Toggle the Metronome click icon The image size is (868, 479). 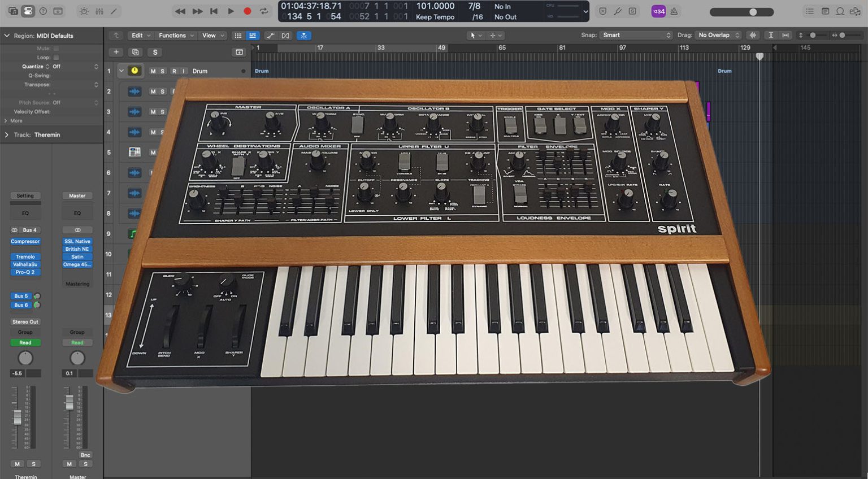pyautogui.click(x=674, y=11)
